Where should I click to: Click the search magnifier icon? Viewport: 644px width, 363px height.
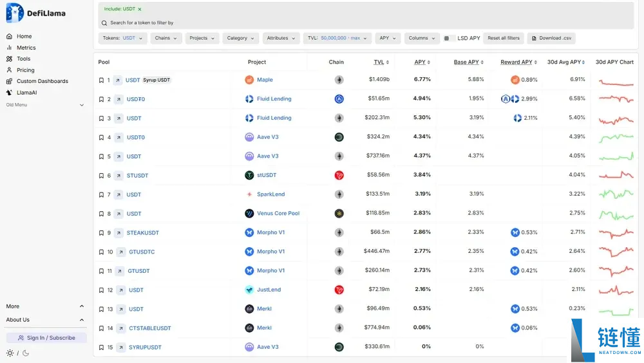[x=104, y=23]
